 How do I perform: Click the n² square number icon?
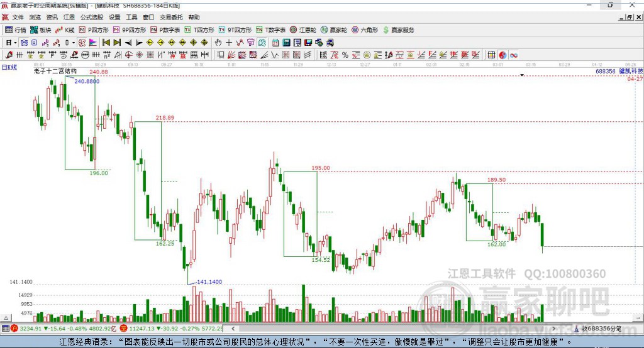[107, 55]
